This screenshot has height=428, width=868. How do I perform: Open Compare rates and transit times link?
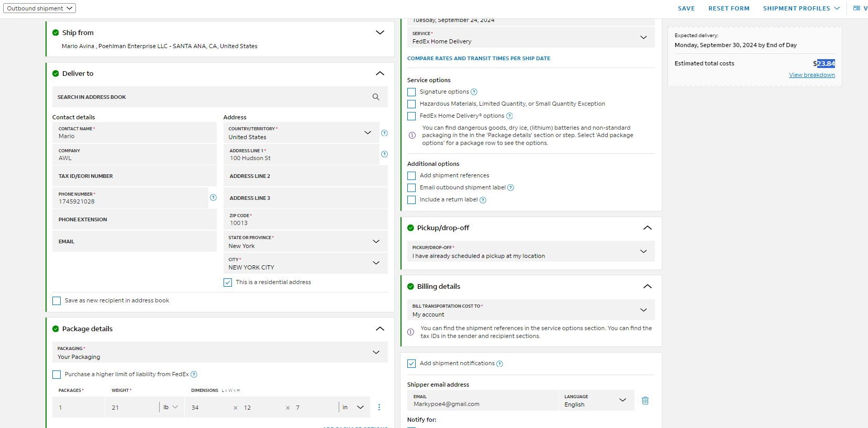click(478, 59)
